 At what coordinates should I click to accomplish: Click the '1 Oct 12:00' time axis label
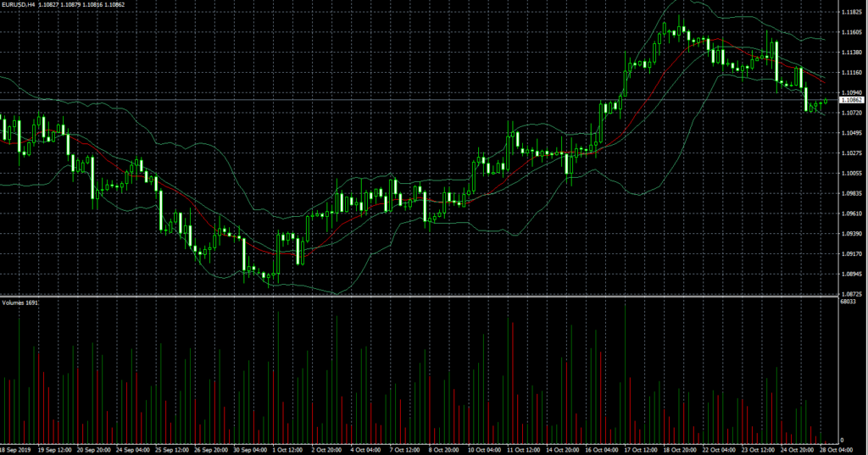(x=289, y=450)
